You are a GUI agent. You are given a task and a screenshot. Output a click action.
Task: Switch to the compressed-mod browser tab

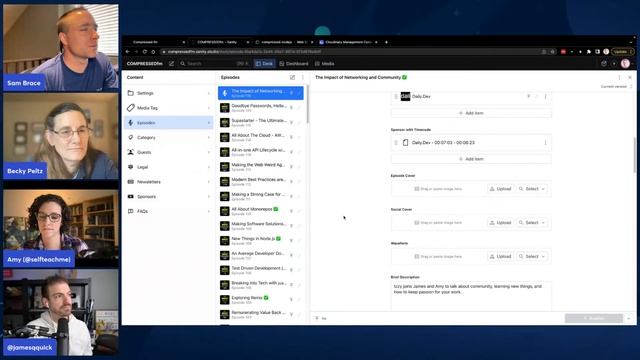click(x=284, y=42)
